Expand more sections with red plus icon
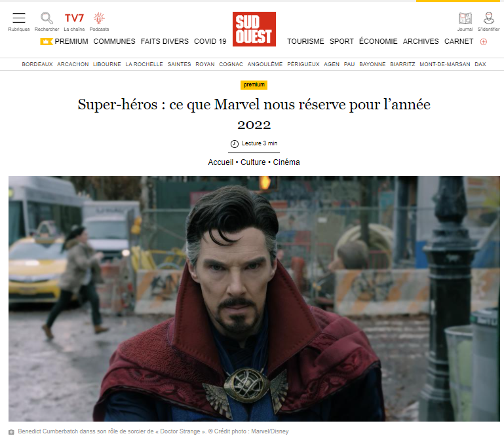Viewport: 504px width, 436px height. click(x=484, y=42)
